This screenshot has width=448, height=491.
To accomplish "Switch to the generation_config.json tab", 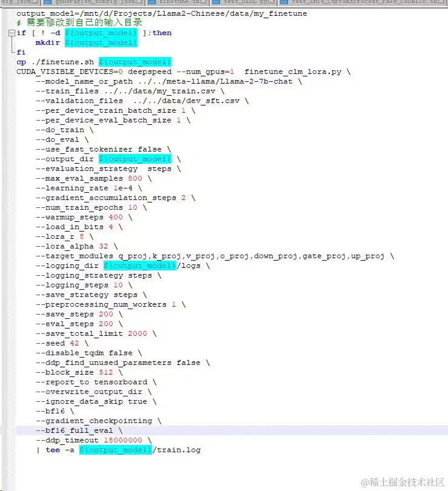I will pyautogui.click(x=93, y=2).
